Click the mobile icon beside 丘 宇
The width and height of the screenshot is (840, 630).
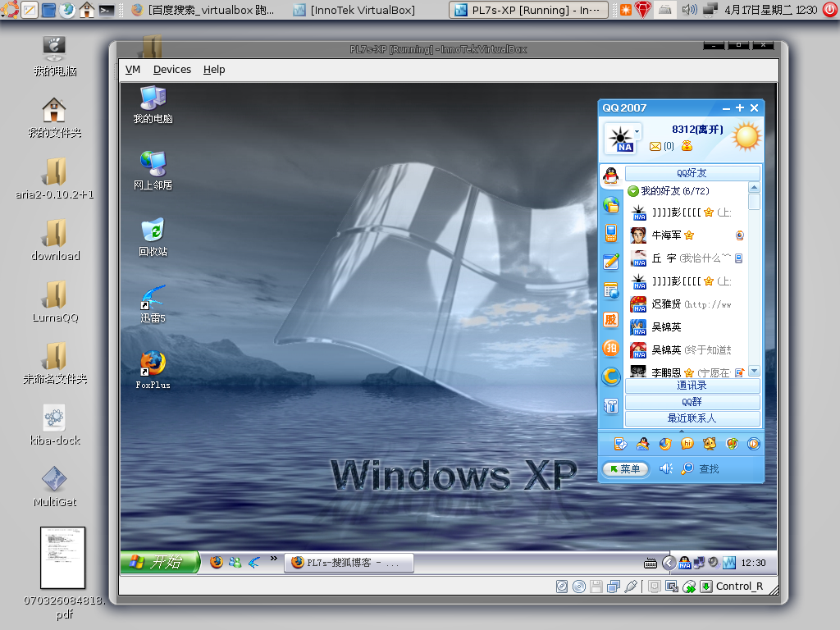tap(739, 258)
